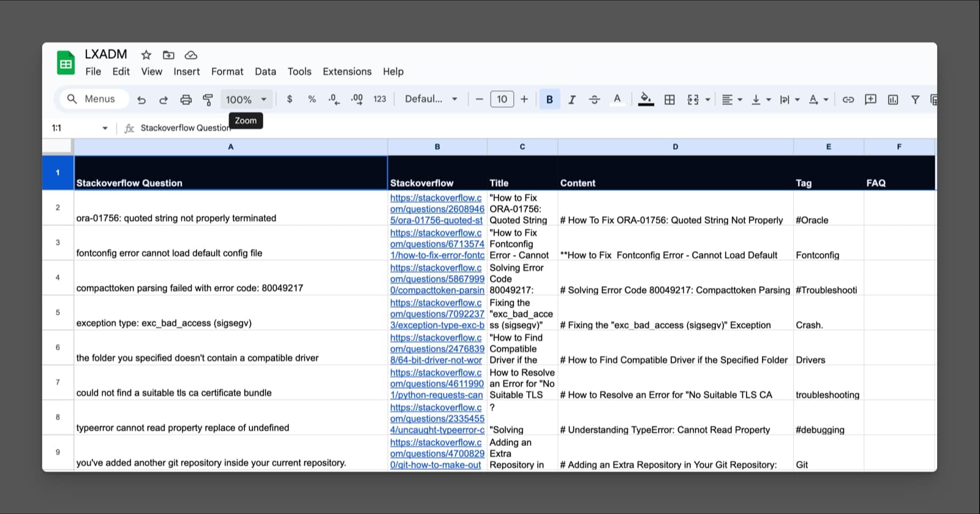
Task: Star the LXADM document
Action: [x=146, y=55]
